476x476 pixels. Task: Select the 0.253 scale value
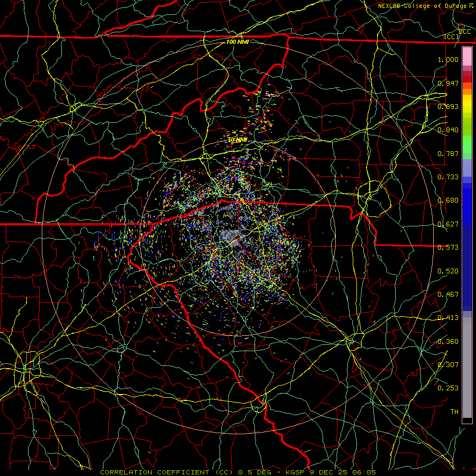pos(448,388)
